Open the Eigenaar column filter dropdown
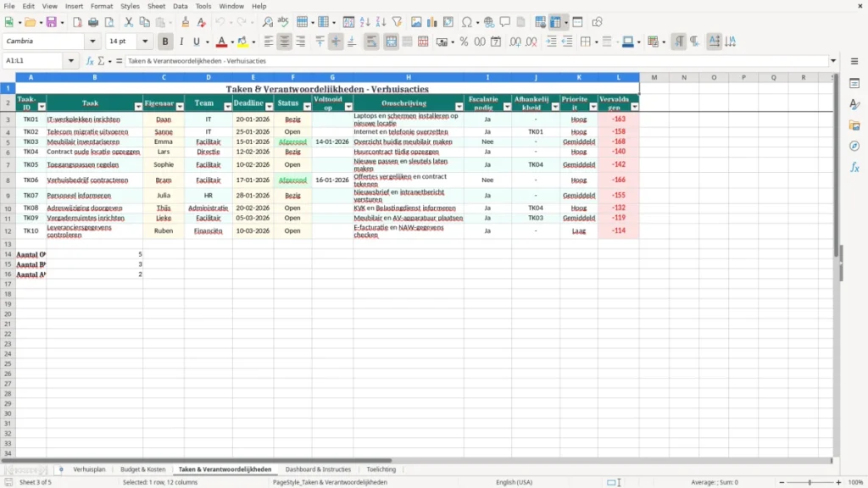This screenshot has width=868, height=488. 180,106
